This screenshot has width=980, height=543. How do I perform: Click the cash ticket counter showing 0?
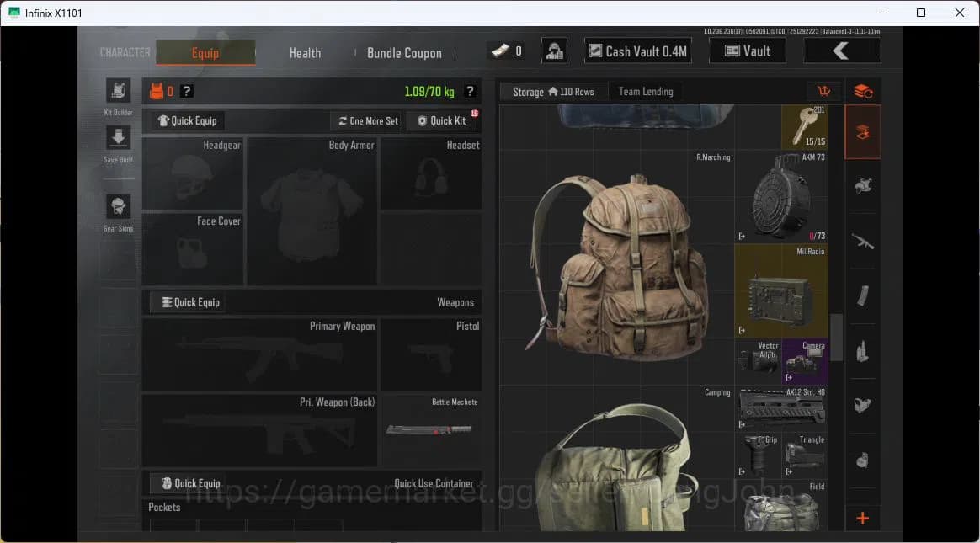(507, 51)
